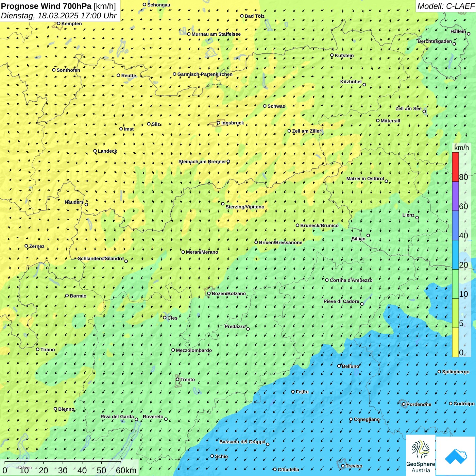This screenshot has height=476, width=476.
Task: Click the Spilimbergo label
Action: point(456,372)
